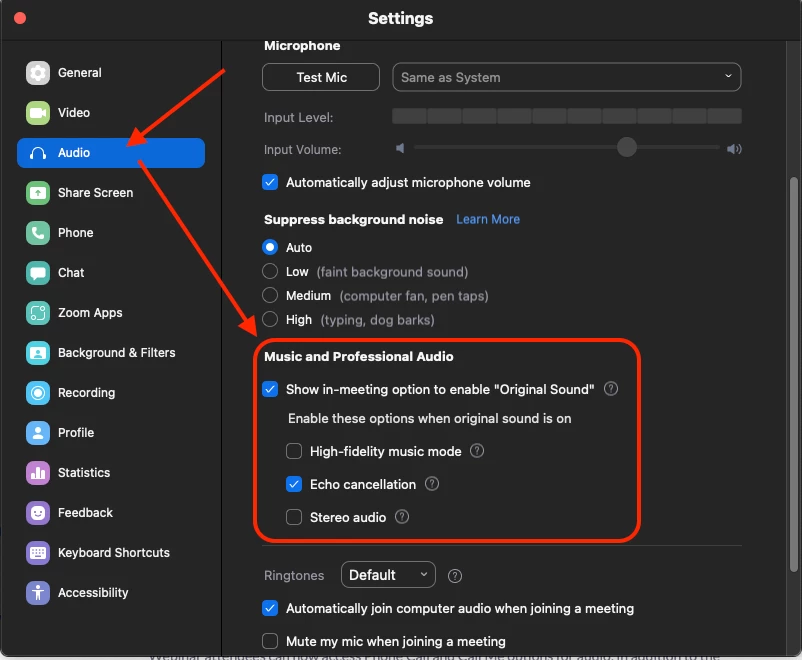Open Profile settings
Image resolution: width=802 pixels, height=660 pixels.
pos(111,433)
